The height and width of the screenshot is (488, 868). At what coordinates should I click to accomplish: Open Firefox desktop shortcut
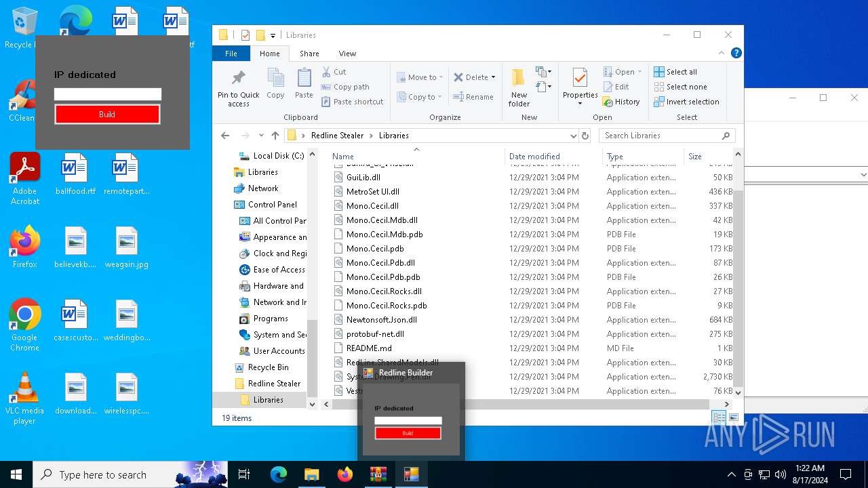point(24,247)
